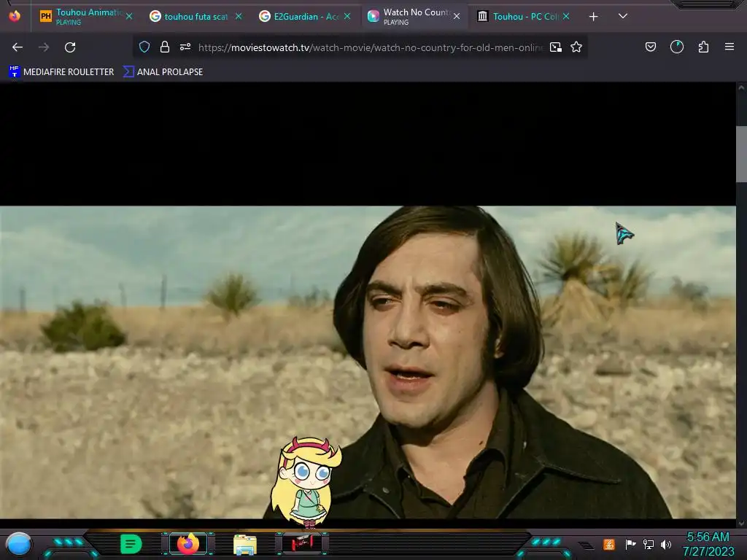Close the Touhou Animation tab
This screenshot has width=747, height=560.
tap(129, 17)
